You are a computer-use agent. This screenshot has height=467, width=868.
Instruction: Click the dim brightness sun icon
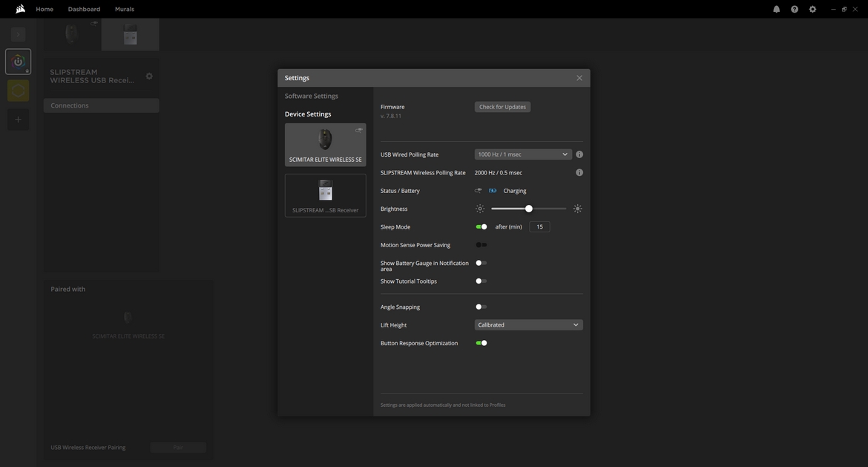(x=480, y=209)
